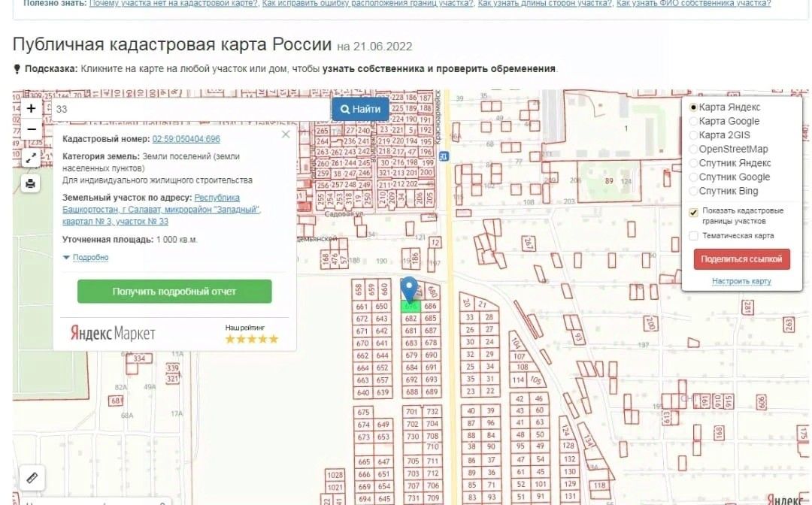Open link Как исправить ошибку расположения границ
The height and width of the screenshot is (505, 812).
coord(368,4)
